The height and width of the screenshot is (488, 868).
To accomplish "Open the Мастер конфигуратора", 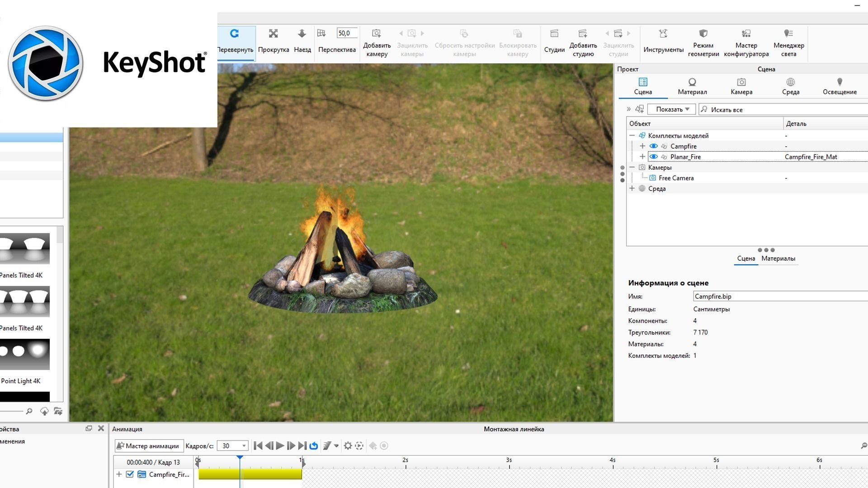I will (745, 41).
